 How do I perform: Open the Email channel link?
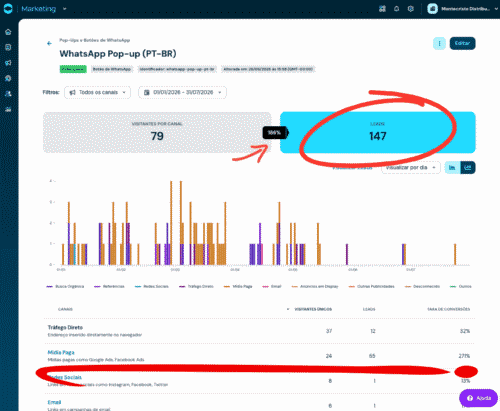[x=54, y=402]
